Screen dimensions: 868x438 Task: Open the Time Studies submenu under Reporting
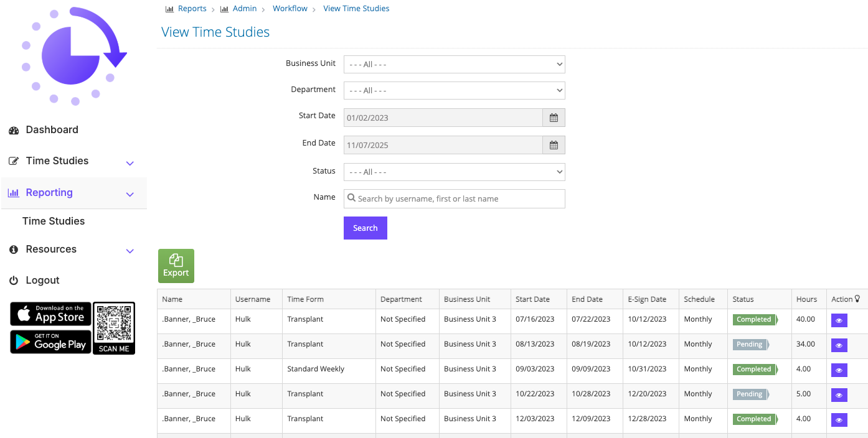[54, 221]
